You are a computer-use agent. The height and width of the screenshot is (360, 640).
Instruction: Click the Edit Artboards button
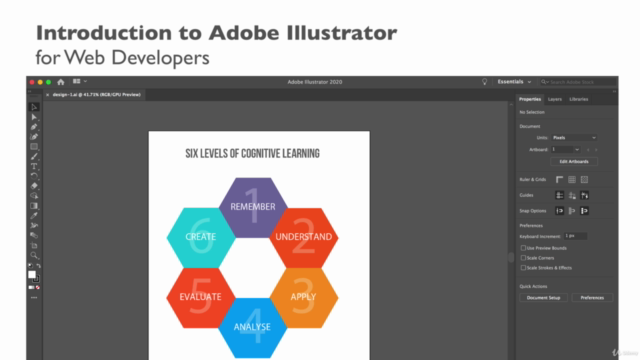(574, 162)
